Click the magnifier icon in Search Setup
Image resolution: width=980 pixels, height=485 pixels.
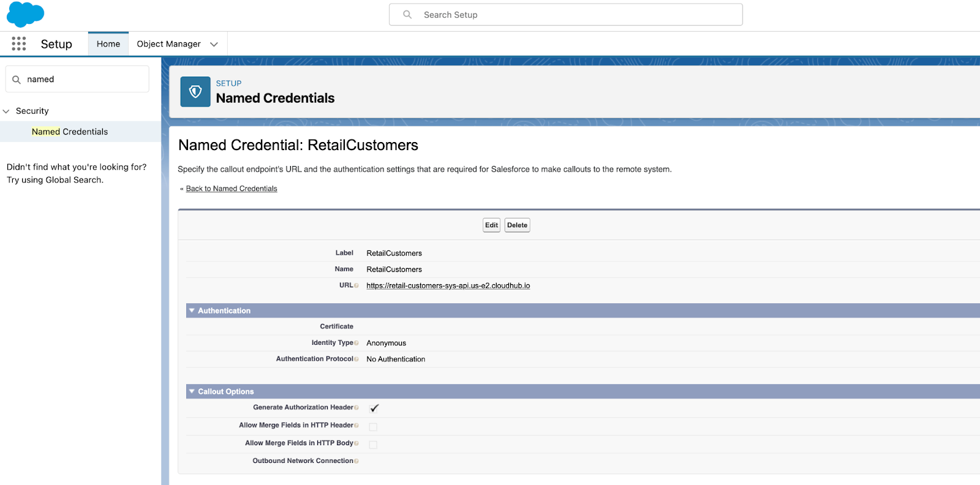[407, 15]
